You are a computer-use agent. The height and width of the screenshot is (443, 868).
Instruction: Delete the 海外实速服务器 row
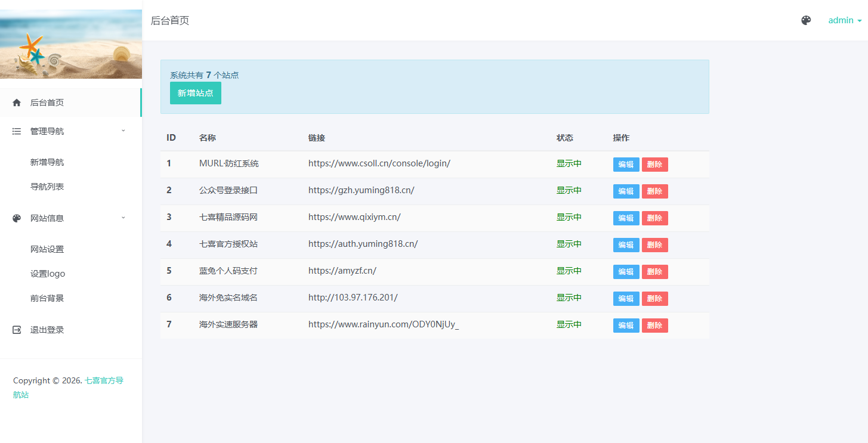[654, 326]
